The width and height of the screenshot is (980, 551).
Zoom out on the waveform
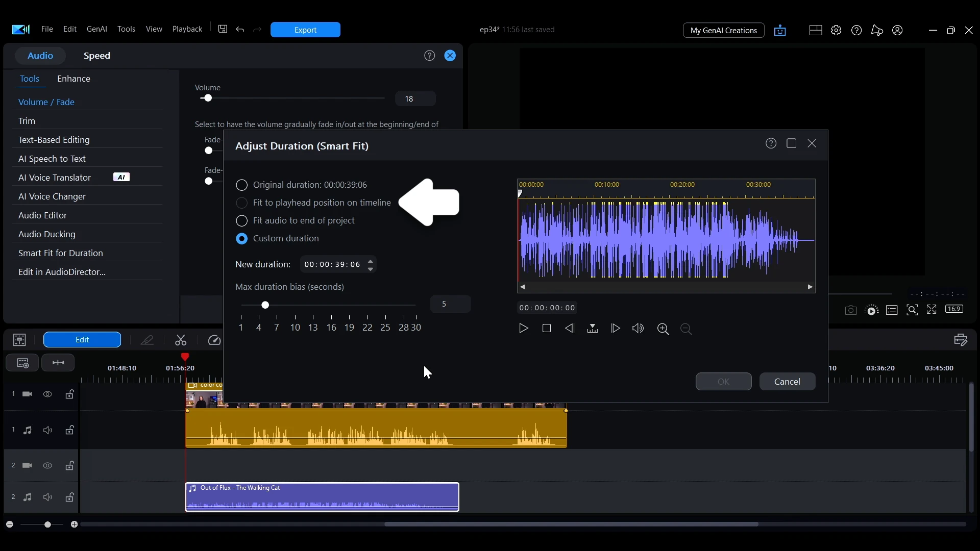point(687,329)
